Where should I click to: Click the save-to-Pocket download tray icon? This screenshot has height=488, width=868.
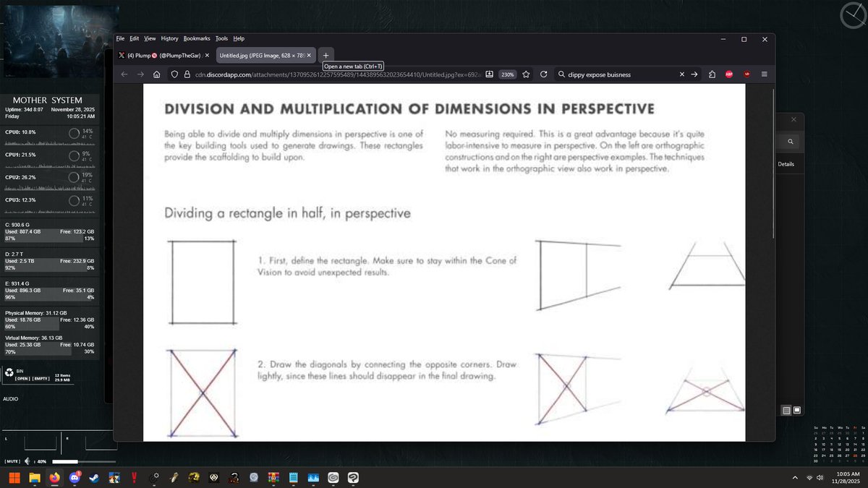click(489, 74)
